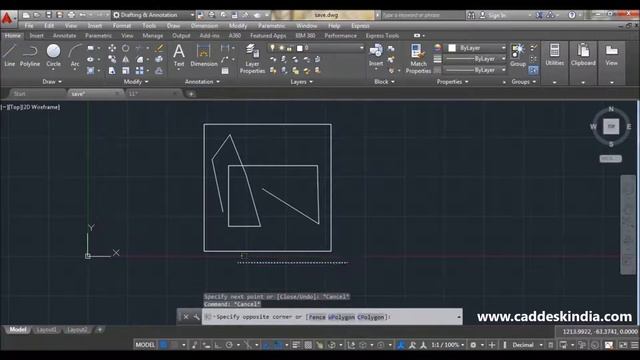The height and width of the screenshot is (360, 640).
Task: Activate the Array tool in Modify panel
Action: [x=140, y=71]
